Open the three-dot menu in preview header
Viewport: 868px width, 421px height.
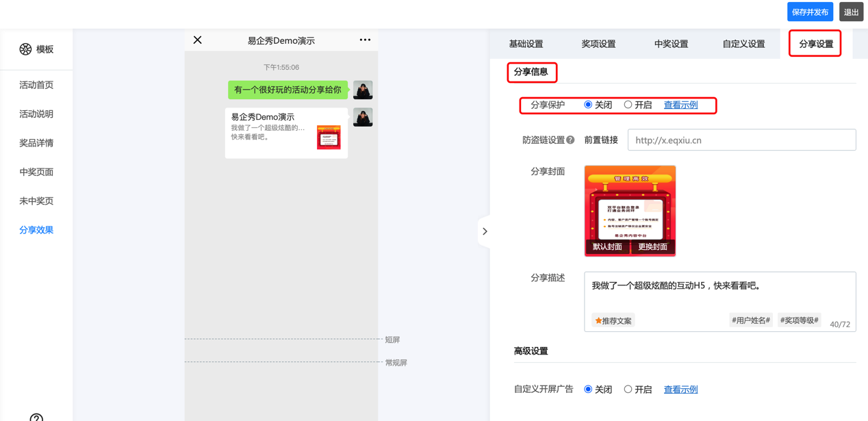tap(365, 40)
